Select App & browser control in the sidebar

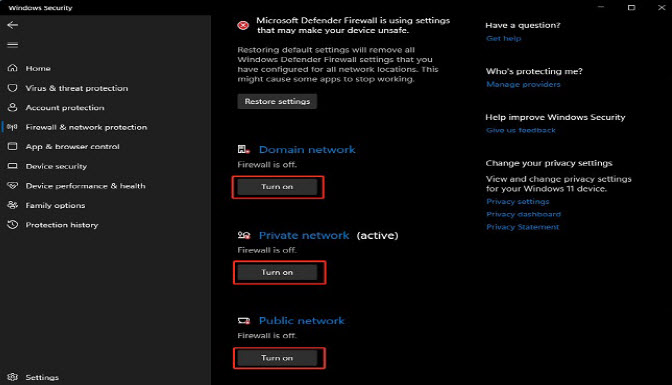[72, 147]
